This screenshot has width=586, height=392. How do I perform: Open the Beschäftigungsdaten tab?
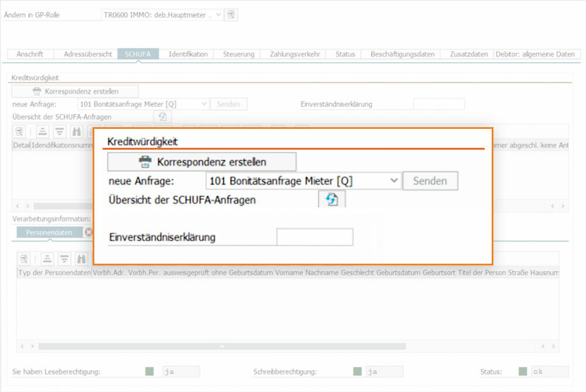click(x=402, y=54)
